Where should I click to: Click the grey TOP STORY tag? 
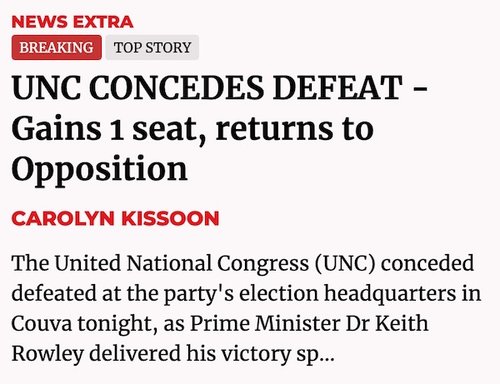coord(152,47)
